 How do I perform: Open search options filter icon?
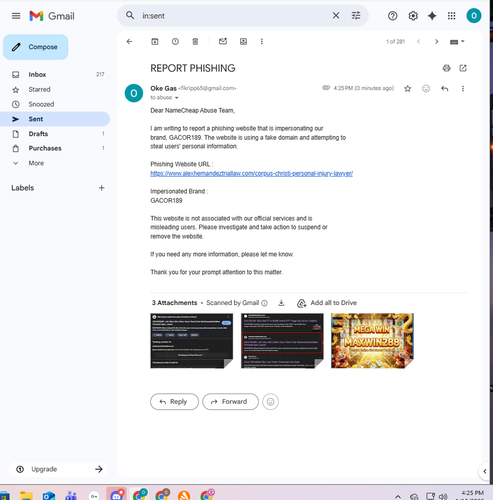pos(356,15)
